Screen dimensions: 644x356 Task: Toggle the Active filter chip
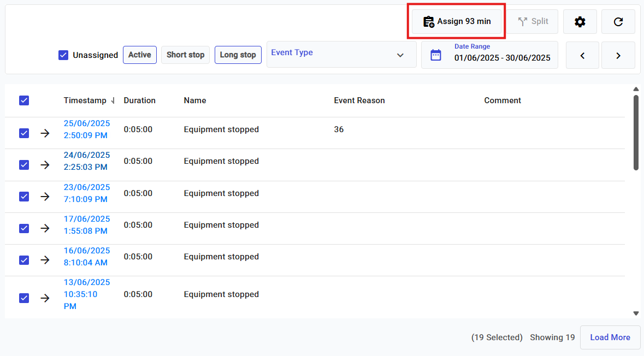[140, 55]
